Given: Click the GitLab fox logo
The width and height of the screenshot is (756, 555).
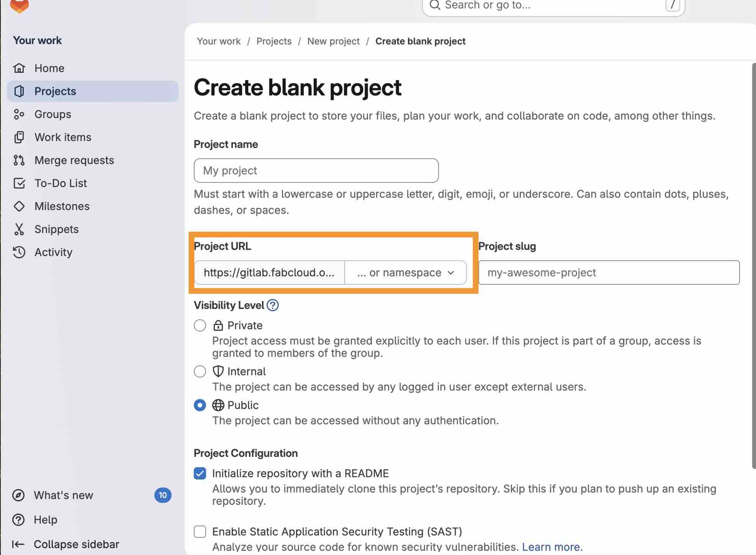Looking at the screenshot, I should tap(19, 5).
